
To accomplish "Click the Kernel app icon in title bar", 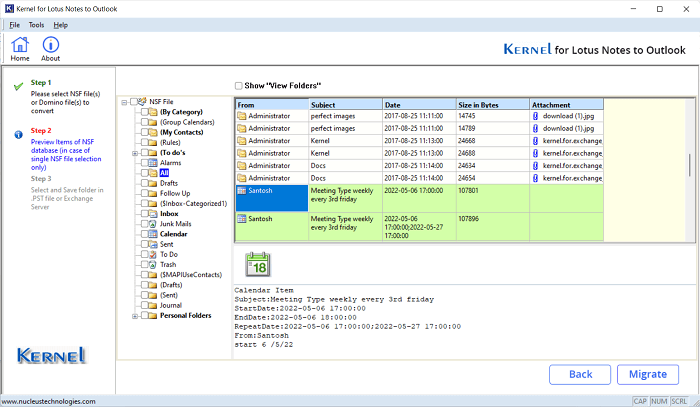I will (9, 8).
